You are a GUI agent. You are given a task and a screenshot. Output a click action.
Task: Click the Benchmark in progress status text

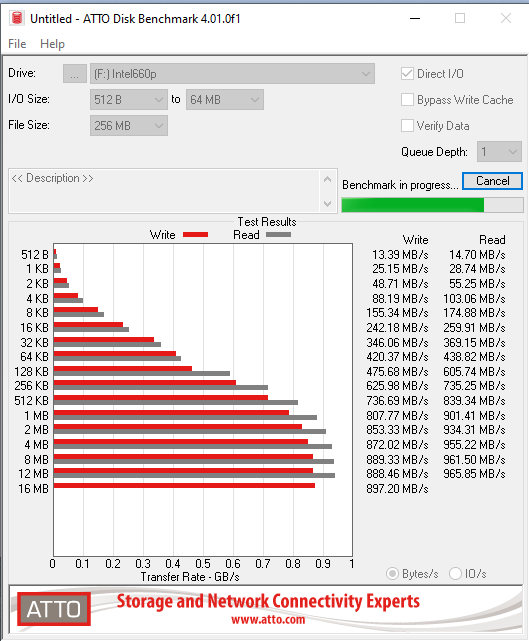click(x=400, y=185)
